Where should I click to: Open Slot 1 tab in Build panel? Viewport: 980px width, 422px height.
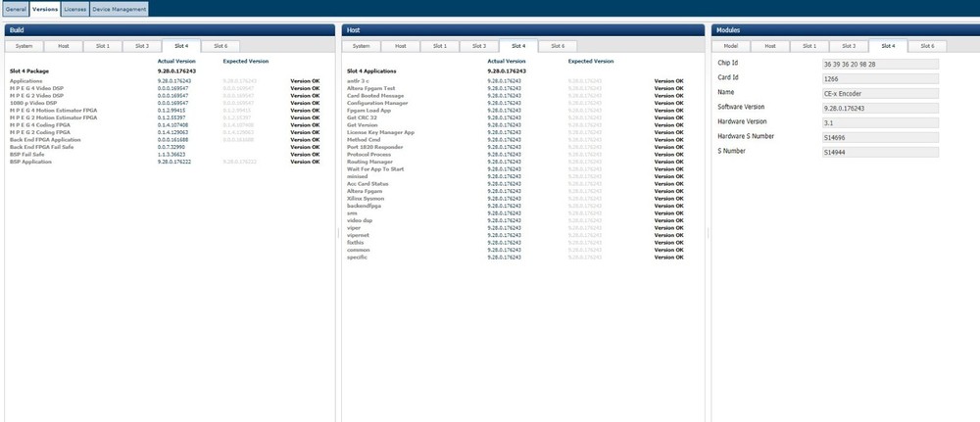103,46
